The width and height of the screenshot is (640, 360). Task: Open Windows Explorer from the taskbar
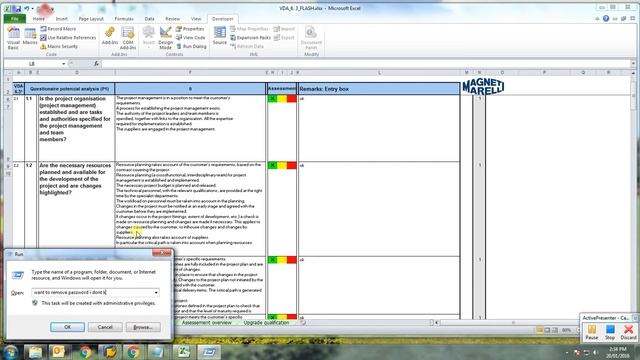[x=36, y=351]
